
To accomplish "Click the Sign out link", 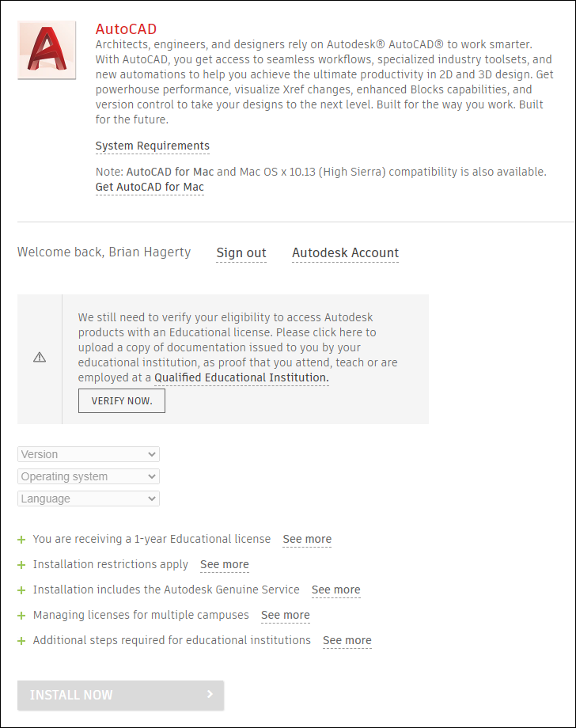I will click(241, 253).
